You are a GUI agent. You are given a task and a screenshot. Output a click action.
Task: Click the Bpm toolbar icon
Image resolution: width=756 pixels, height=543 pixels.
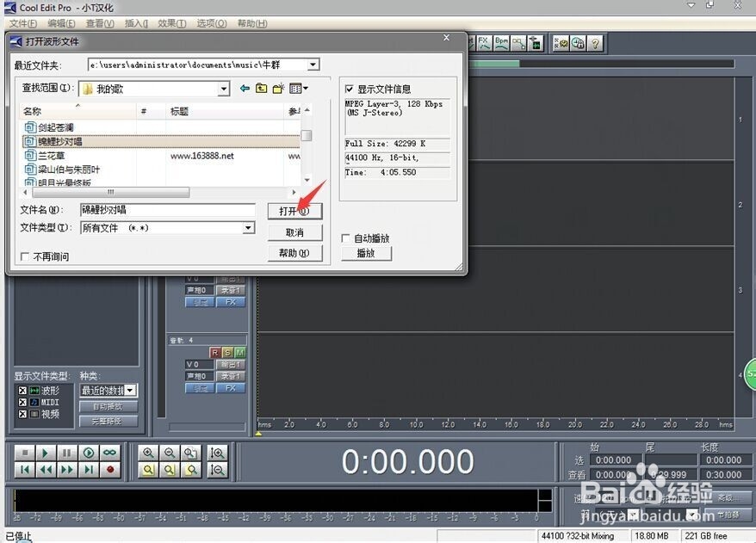pyautogui.click(x=501, y=43)
